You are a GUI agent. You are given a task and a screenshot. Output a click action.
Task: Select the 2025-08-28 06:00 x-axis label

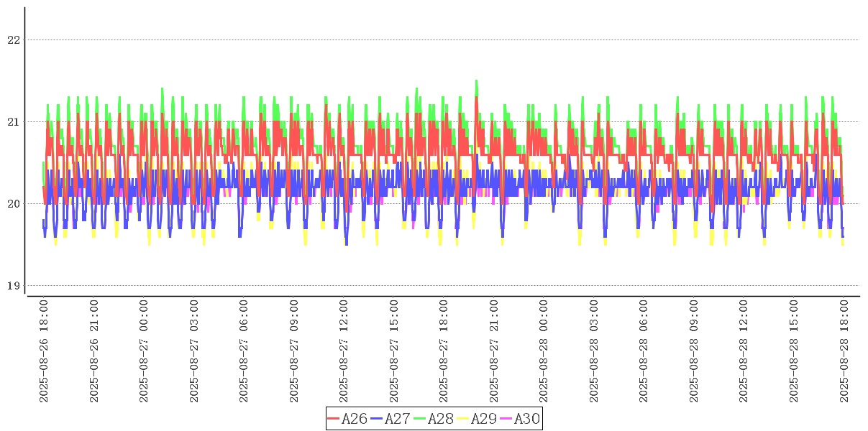coord(644,351)
